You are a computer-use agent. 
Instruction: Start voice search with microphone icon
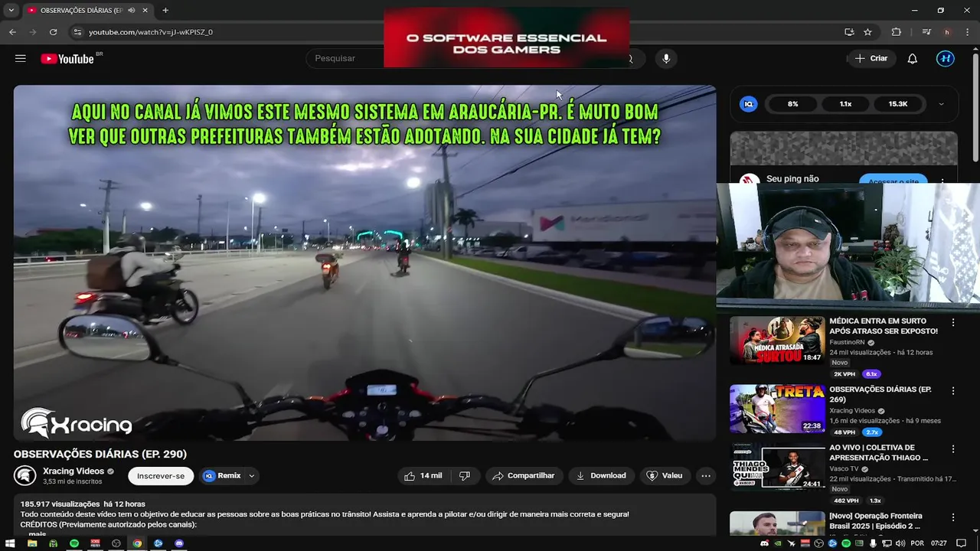point(666,59)
